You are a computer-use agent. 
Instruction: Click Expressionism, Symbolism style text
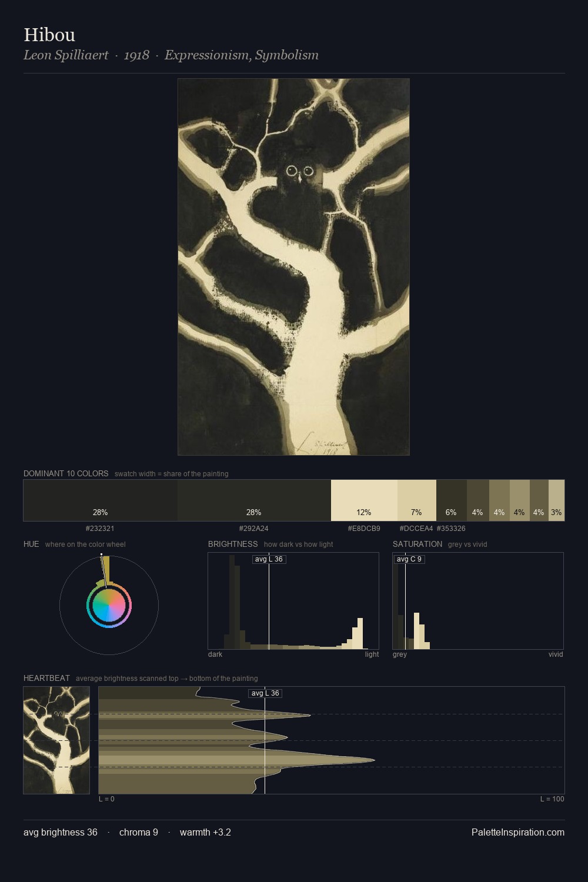(242, 55)
